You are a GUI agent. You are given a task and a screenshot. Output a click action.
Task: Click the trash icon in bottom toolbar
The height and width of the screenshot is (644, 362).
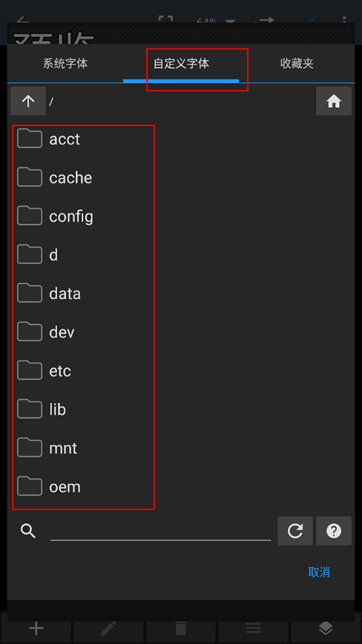pos(181,628)
